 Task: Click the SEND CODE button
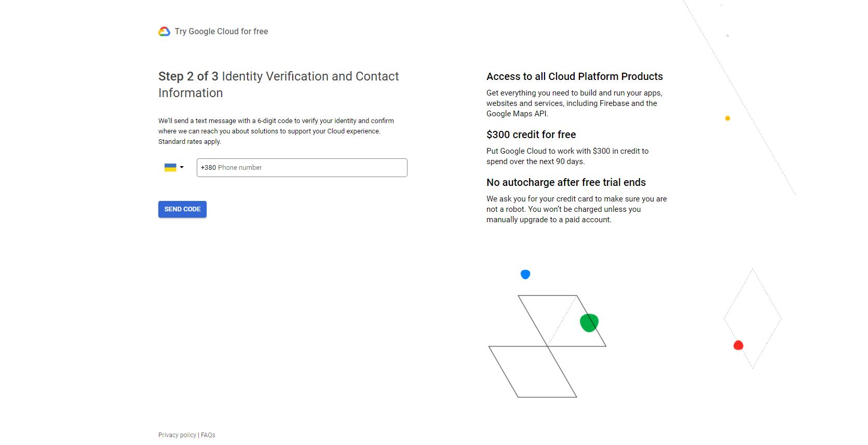(182, 209)
